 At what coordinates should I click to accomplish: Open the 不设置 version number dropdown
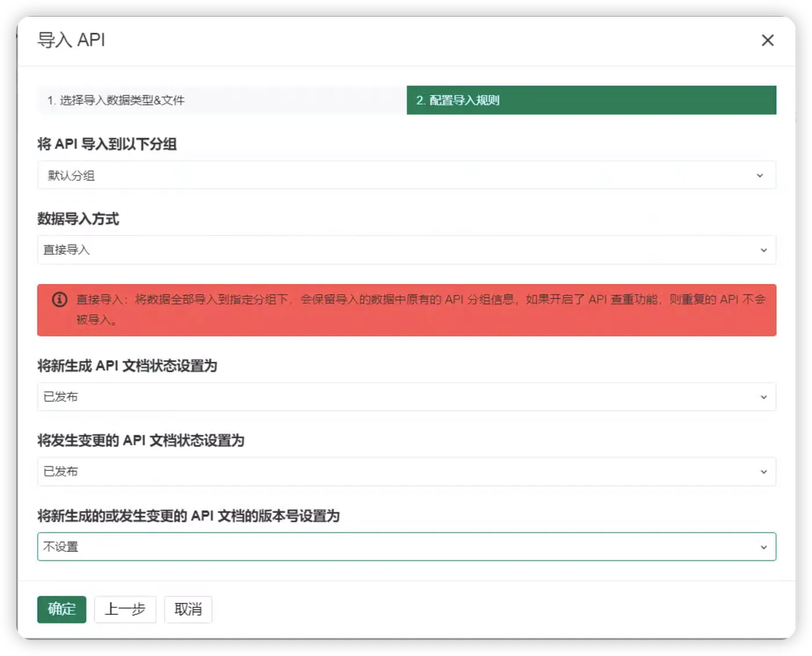tap(407, 546)
